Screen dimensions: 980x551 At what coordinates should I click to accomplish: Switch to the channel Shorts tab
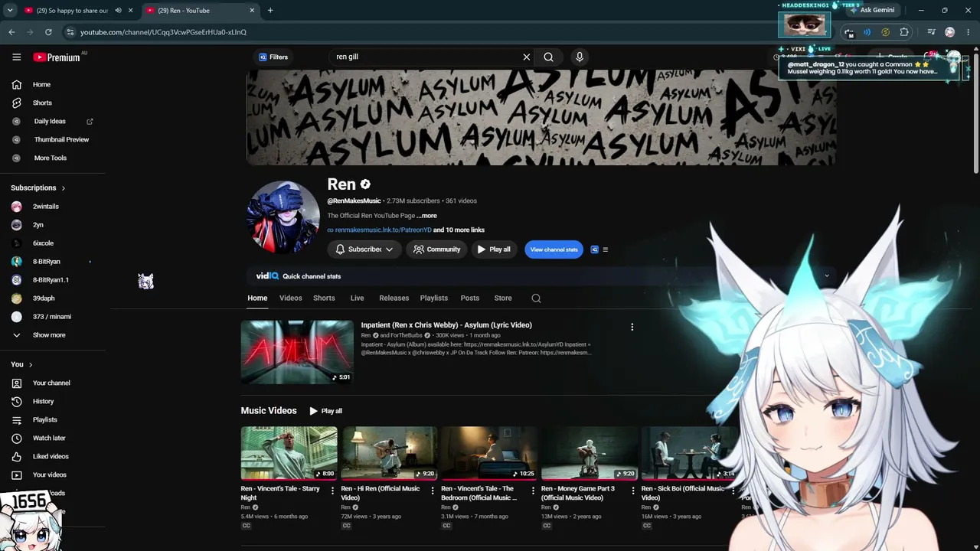pos(324,298)
